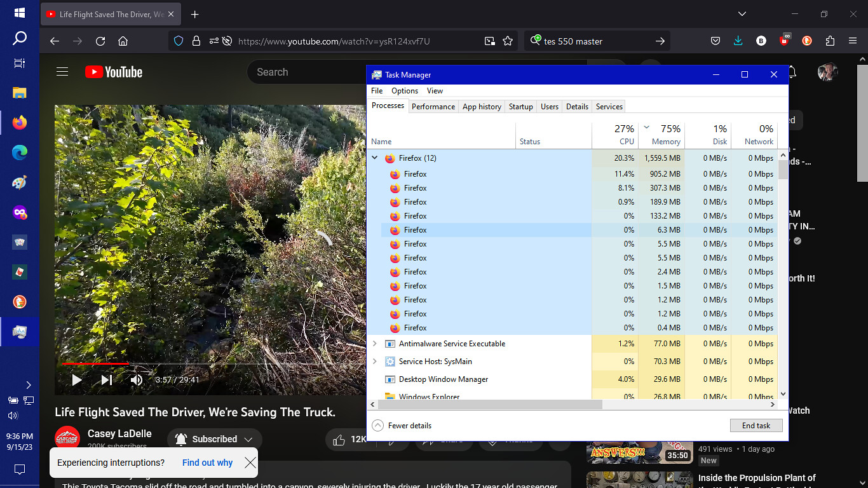The width and height of the screenshot is (868, 488).
Task: Switch to Details tab
Action: pyautogui.click(x=577, y=107)
